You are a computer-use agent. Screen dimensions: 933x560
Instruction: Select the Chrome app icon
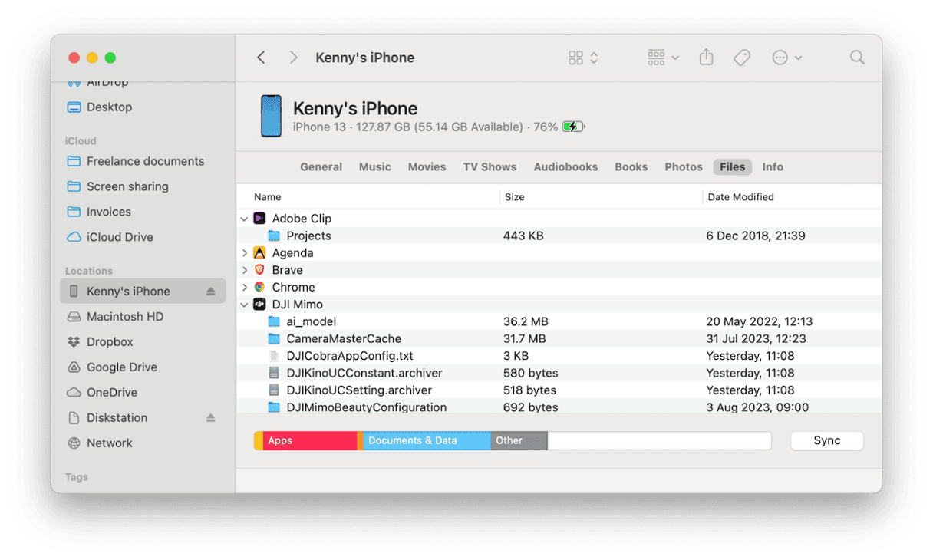260,288
